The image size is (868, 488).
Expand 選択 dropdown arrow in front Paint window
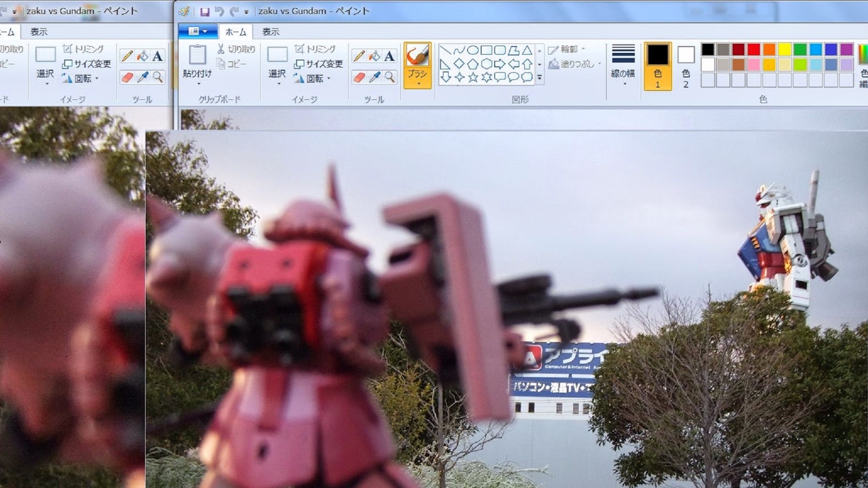[x=277, y=83]
